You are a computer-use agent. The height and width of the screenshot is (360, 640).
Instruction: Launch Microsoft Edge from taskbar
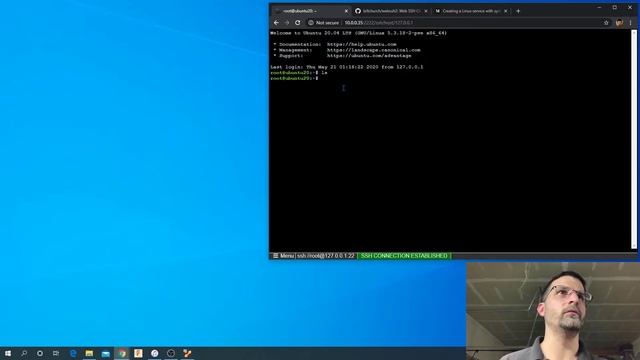tap(73, 353)
